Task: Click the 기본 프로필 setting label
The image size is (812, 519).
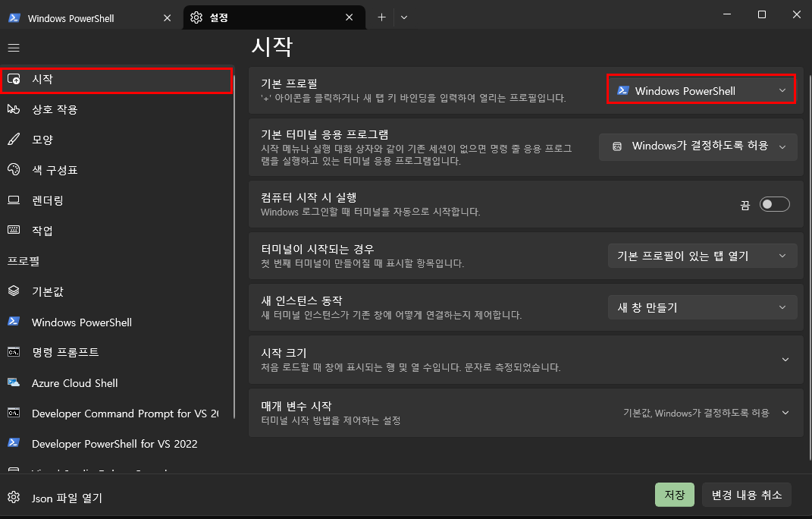Action: pos(289,83)
